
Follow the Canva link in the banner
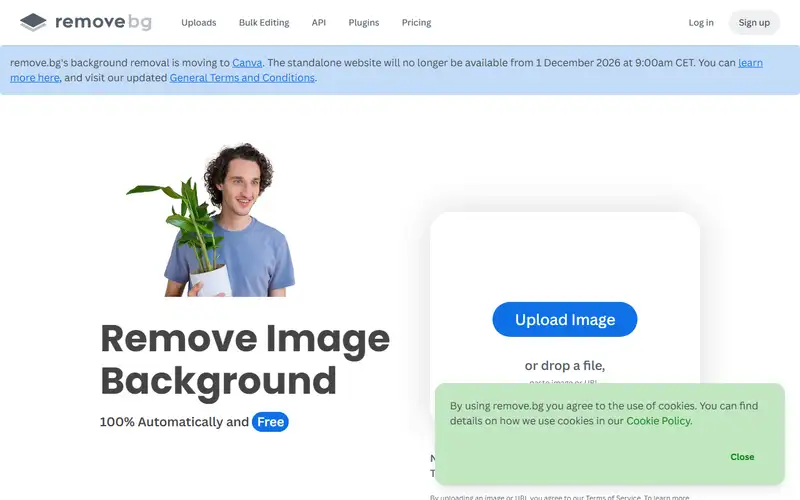[247, 63]
